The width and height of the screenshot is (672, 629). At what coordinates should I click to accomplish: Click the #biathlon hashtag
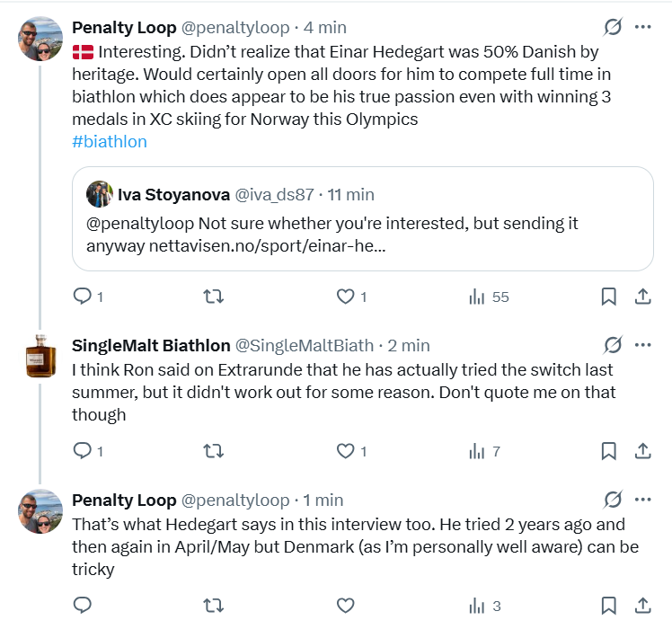click(x=110, y=142)
